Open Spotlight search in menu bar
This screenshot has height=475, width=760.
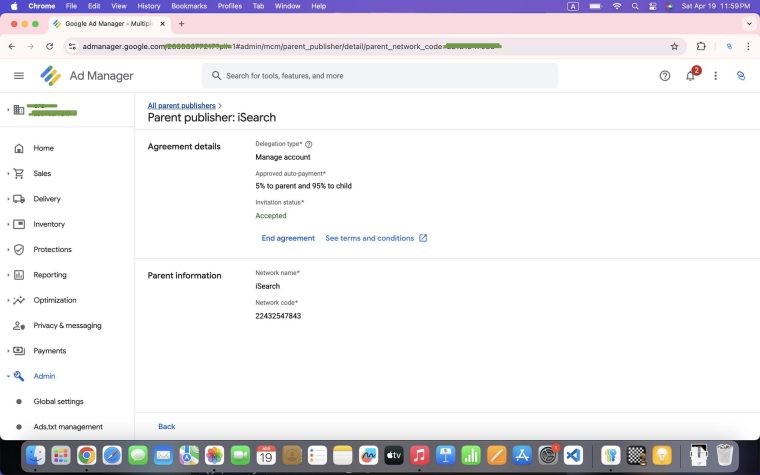635,6
